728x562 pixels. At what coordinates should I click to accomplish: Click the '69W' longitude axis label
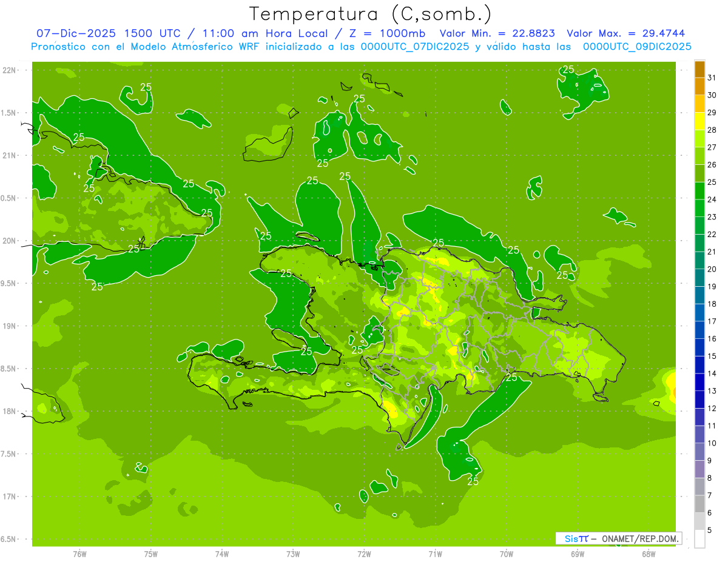coord(578,554)
